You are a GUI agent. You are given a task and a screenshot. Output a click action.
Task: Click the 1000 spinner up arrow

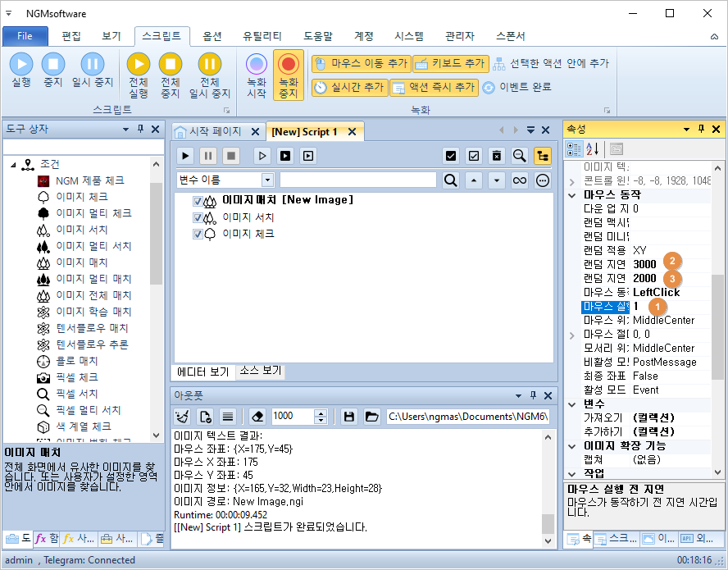pos(321,413)
